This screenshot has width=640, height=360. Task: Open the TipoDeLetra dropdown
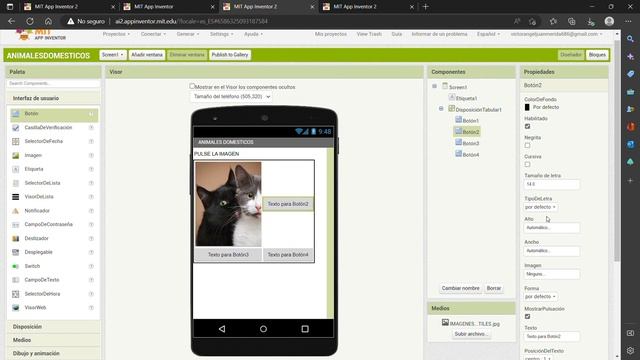540,207
